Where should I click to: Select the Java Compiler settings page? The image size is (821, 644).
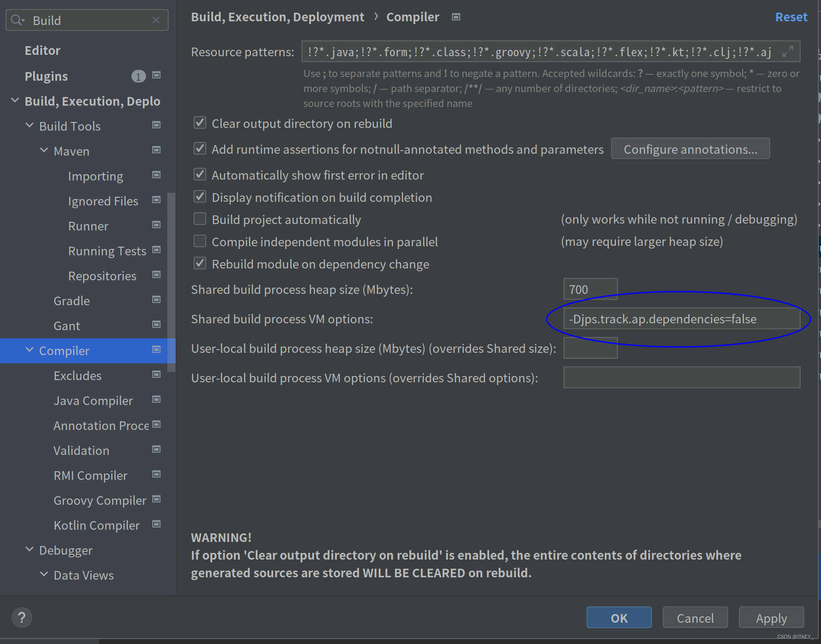(x=93, y=401)
